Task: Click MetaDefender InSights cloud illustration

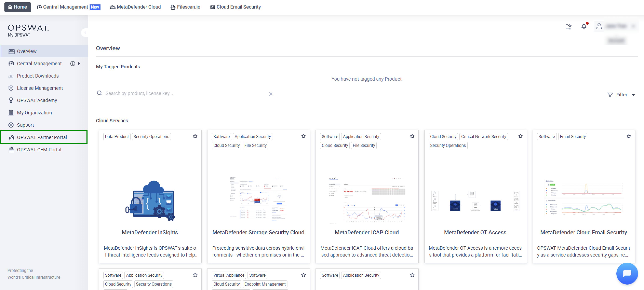Action: (150, 201)
